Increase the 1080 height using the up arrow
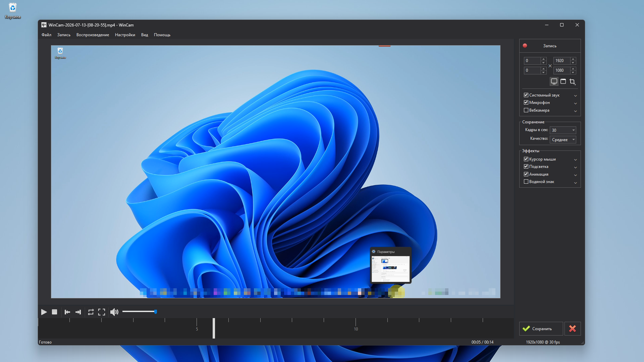 pos(573,69)
